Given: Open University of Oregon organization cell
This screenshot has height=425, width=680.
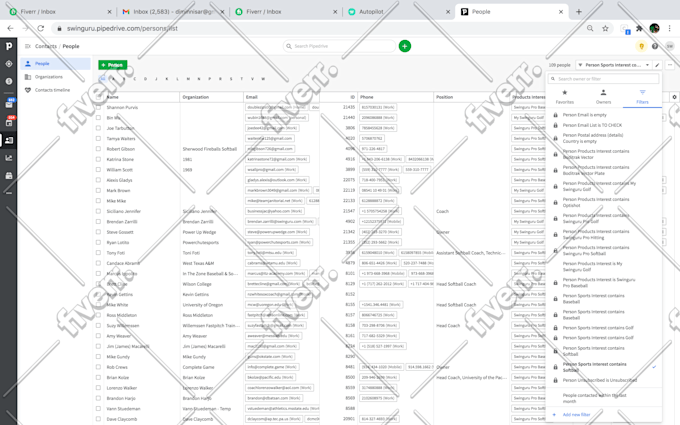Looking at the screenshot, I should 203,305.
